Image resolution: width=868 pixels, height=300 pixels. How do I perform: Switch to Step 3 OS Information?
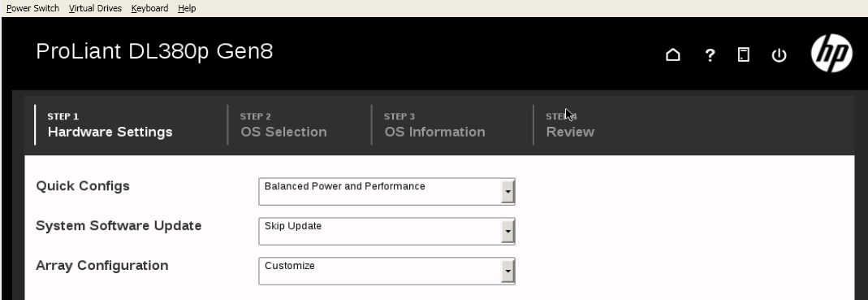[434, 124]
